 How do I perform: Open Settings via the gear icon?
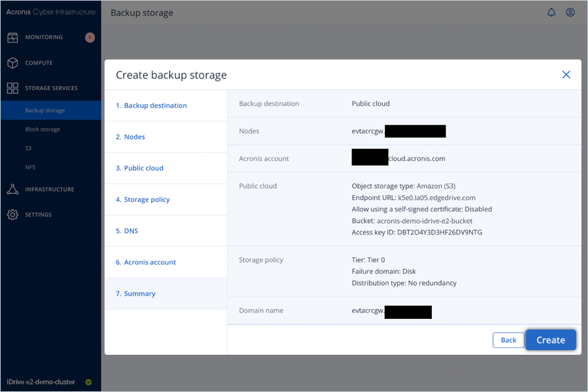click(x=12, y=215)
